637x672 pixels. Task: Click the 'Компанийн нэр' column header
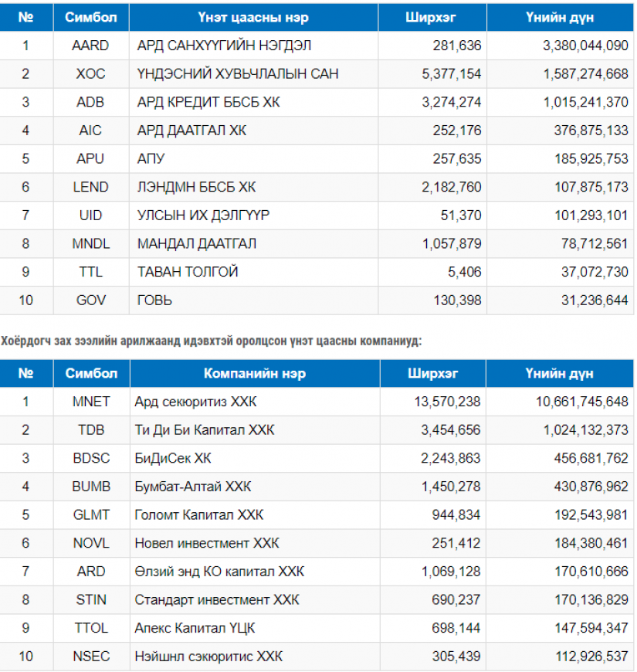click(255, 373)
